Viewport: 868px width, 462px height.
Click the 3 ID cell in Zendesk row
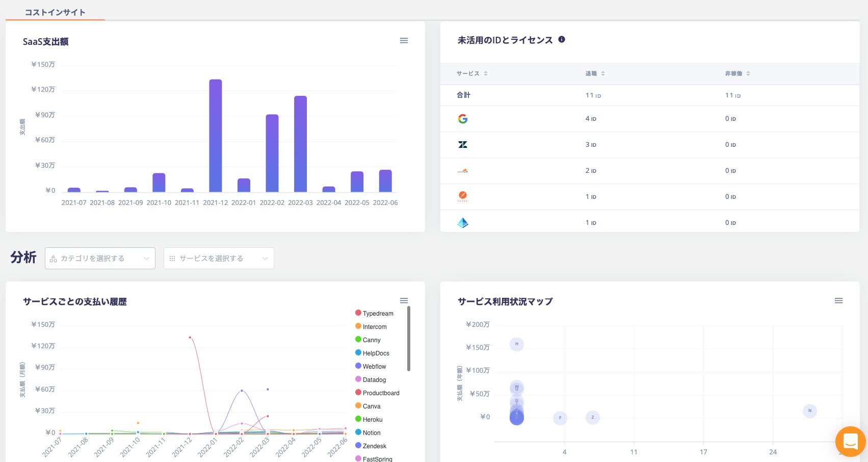point(591,145)
